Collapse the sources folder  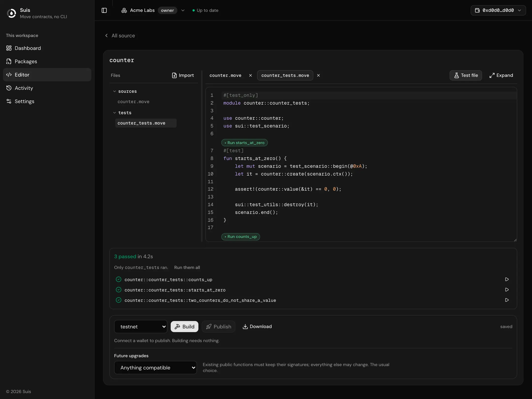click(114, 91)
